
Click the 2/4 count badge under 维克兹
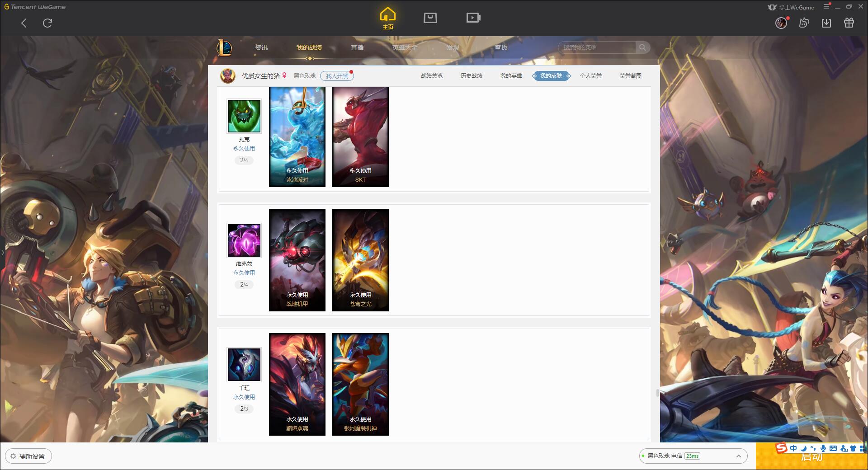coord(244,285)
